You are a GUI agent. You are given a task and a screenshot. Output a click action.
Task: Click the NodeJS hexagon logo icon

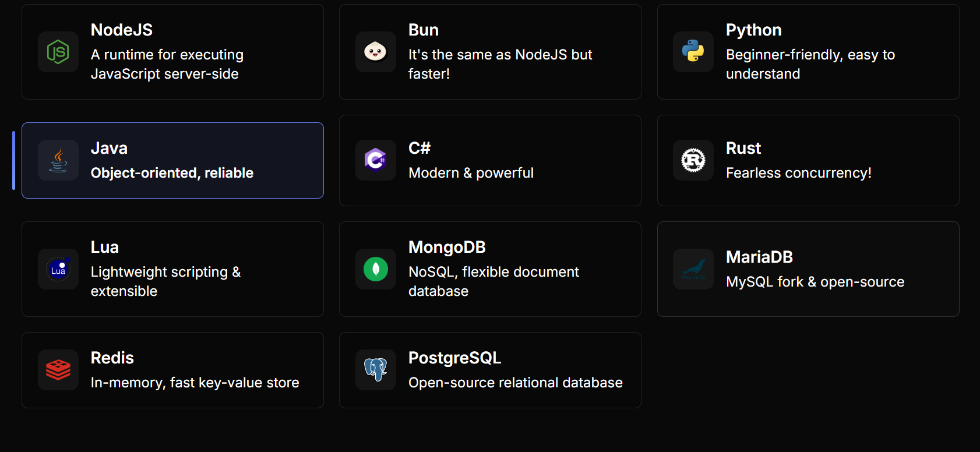coord(58,52)
